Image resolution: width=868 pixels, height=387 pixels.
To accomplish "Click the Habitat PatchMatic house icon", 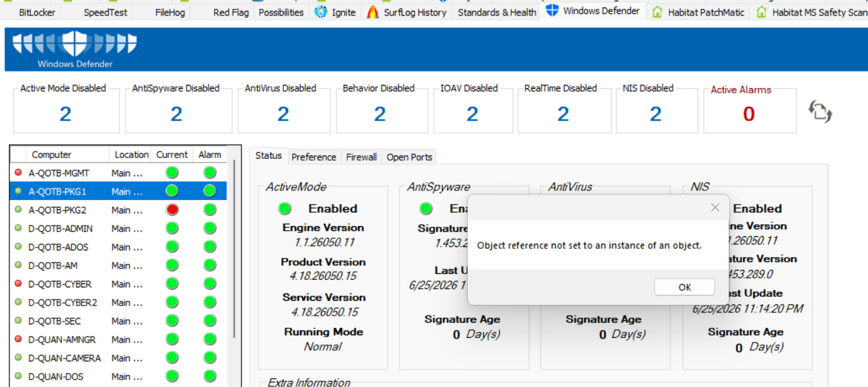I will coord(657,12).
